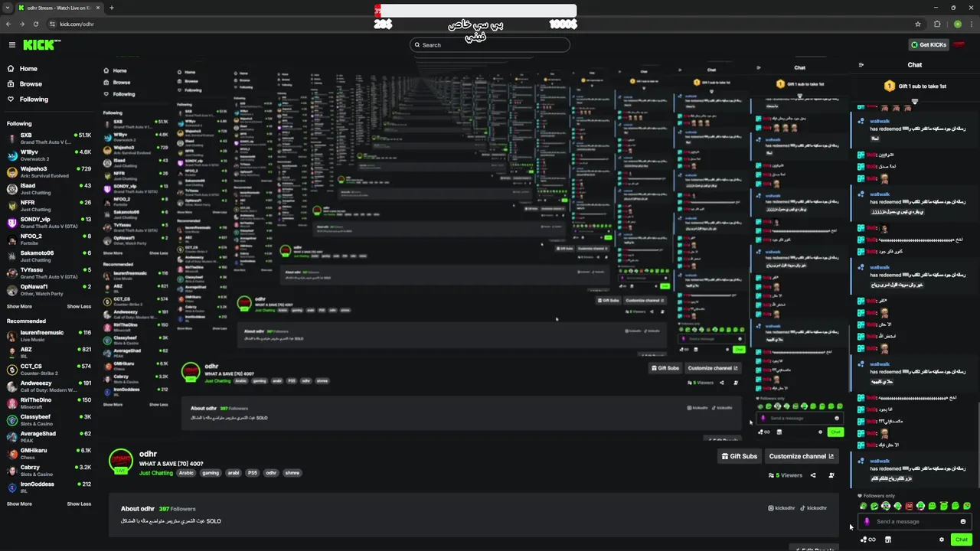Screen dimensions: 980x551
Task: Open Following in the left sidebar
Action: pos(28,99)
